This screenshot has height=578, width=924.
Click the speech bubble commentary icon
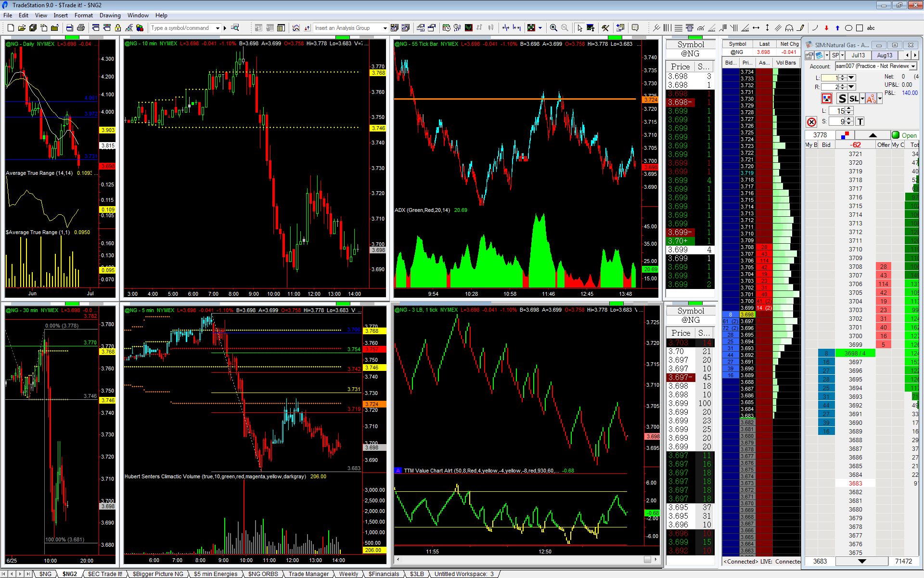(635, 28)
